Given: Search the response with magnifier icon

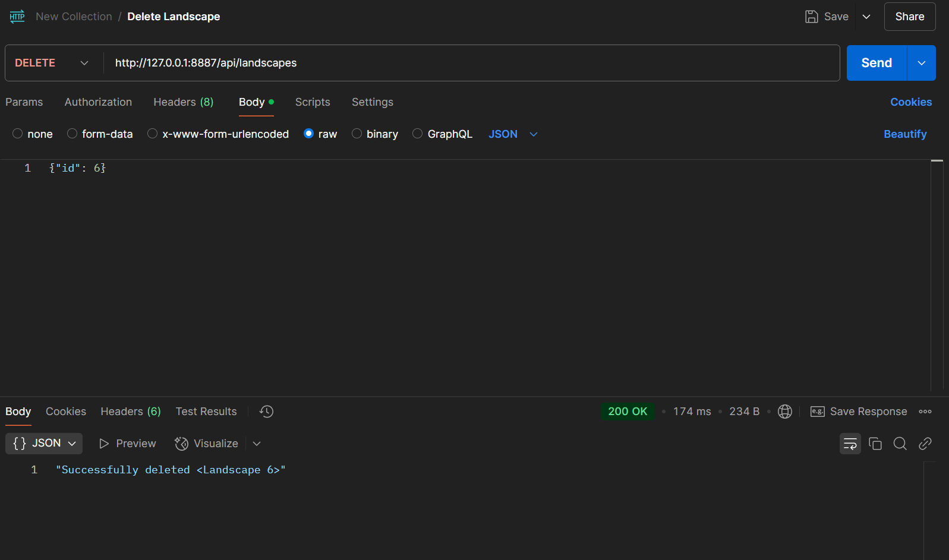Looking at the screenshot, I should pyautogui.click(x=900, y=444).
